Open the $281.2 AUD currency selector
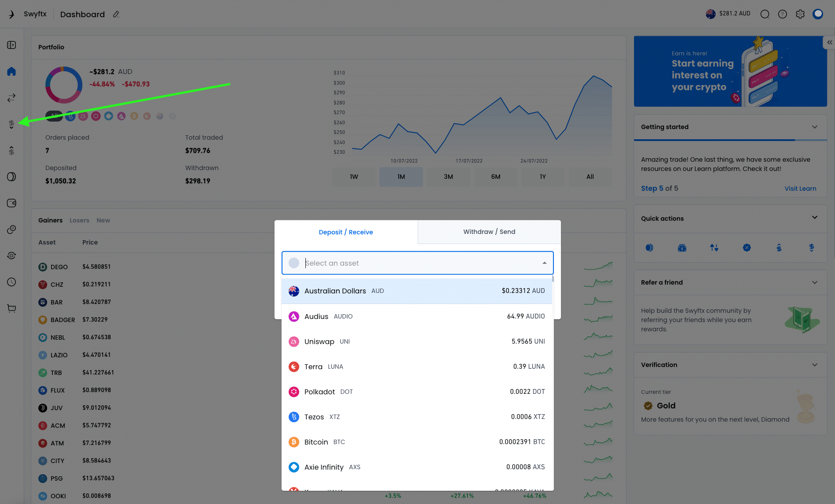The height and width of the screenshot is (504, 835). tap(728, 14)
